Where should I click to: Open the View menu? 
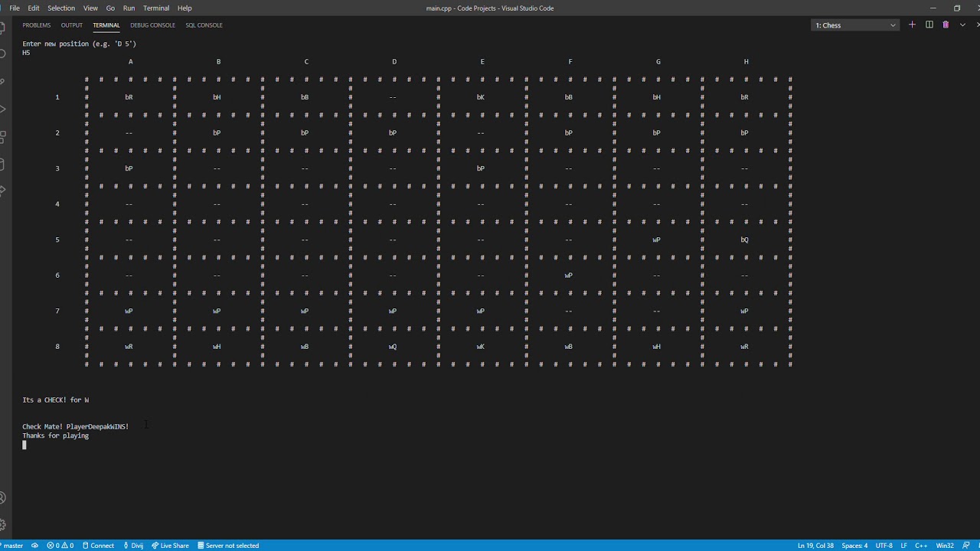pyautogui.click(x=90, y=8)
